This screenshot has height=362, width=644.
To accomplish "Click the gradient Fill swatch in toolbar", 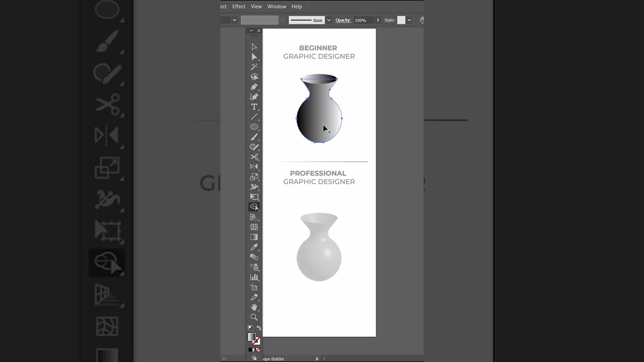I will [252, 336].
